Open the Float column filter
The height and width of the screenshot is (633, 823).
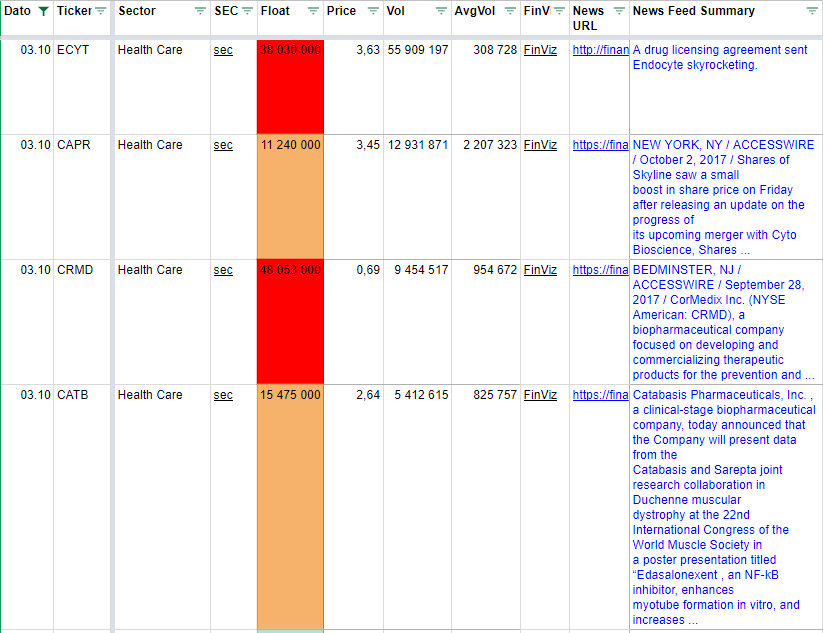(313, 11)
